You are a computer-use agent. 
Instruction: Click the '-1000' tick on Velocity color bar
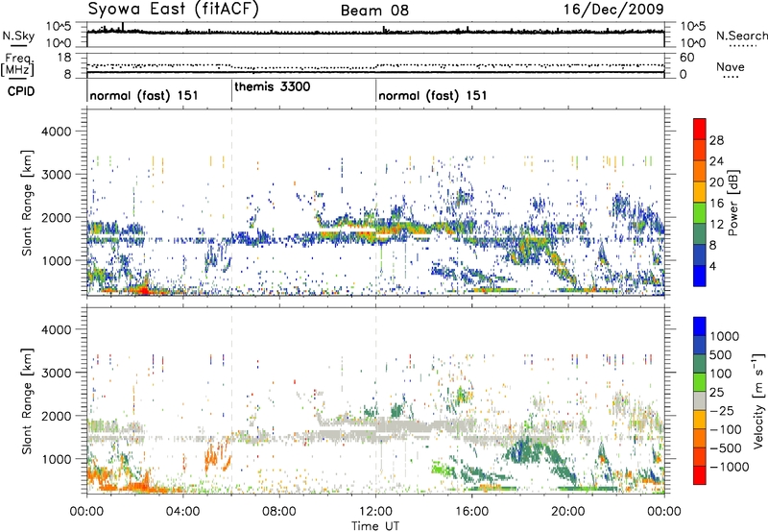click(729, 467)
